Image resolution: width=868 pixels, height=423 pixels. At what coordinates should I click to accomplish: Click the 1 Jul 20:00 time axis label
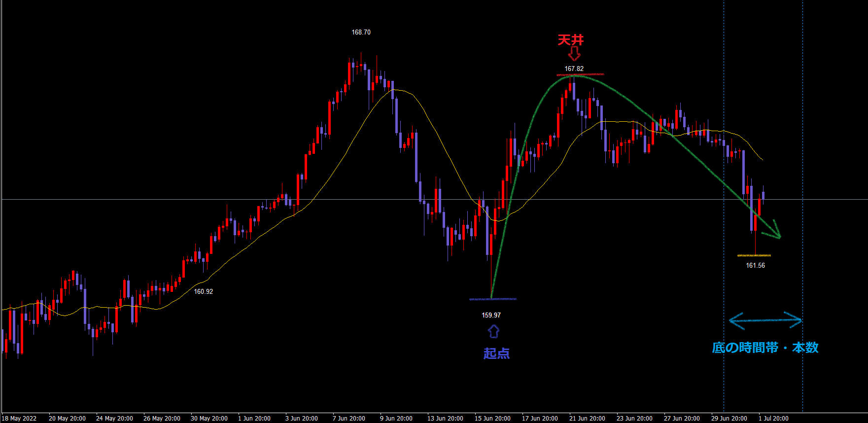point(773,419)
